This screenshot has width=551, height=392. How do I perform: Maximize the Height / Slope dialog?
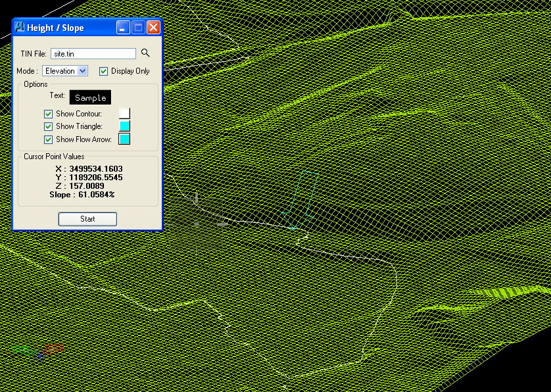click(139, 28)
